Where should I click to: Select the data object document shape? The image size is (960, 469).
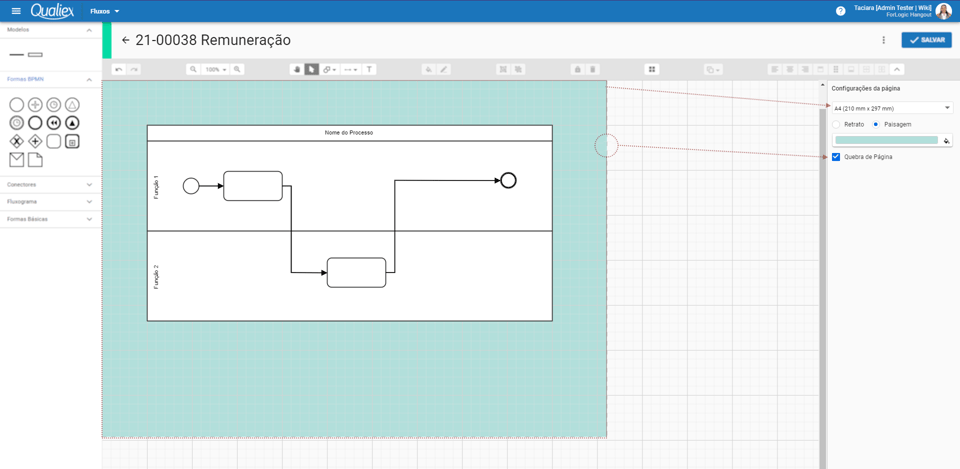tap(35, 160)
